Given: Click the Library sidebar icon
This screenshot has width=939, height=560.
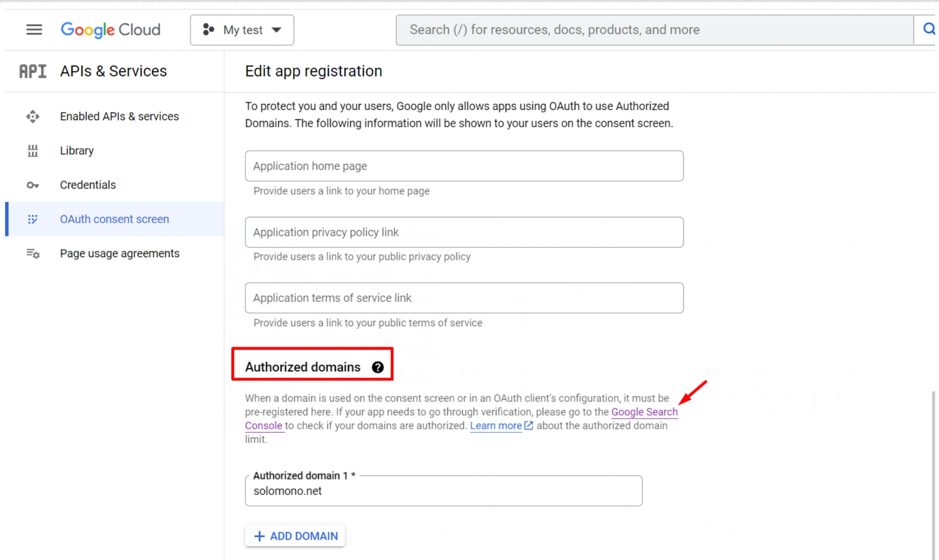Looking at the screenshot, I should click(x=32, y=151).
